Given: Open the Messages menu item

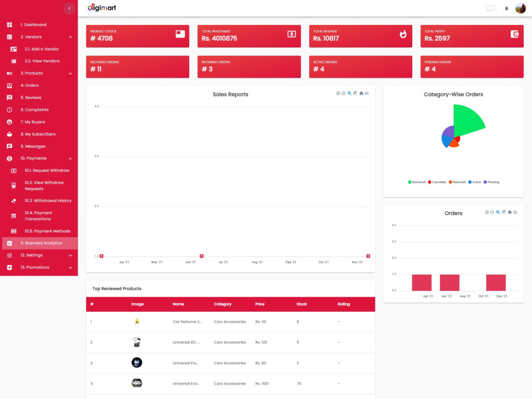Looking at the screenshot, I should pos(39,147).
